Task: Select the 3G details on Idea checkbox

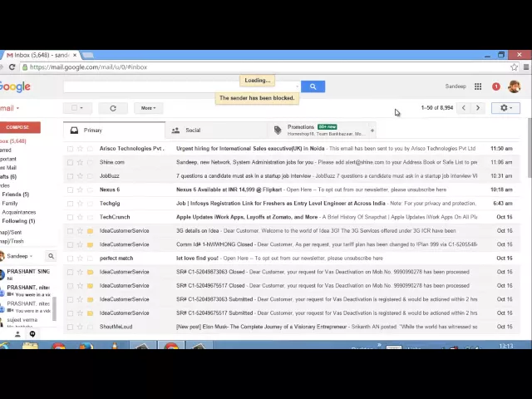Action: (x=70, y=231)
